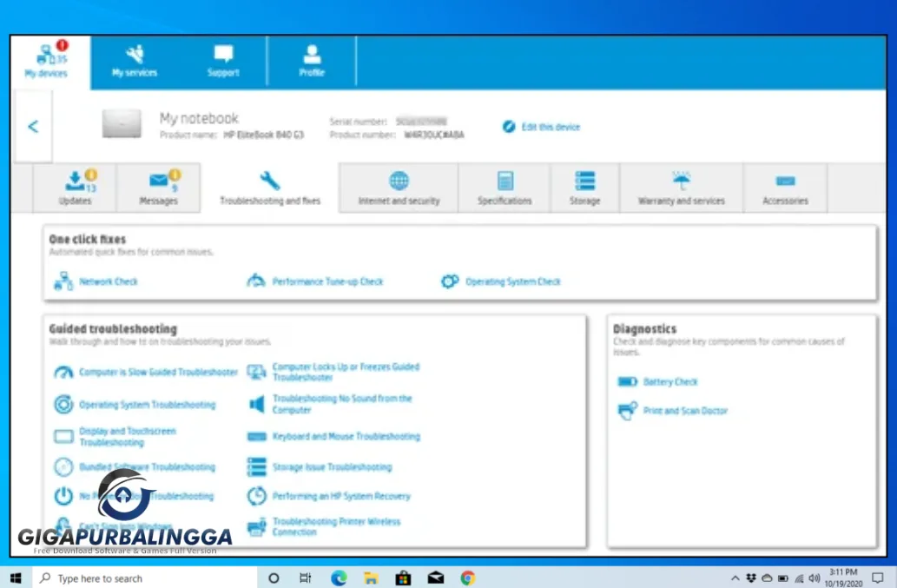Open Microsoft Store from taskbar
897x588 pixels.
tap(403, 578)
